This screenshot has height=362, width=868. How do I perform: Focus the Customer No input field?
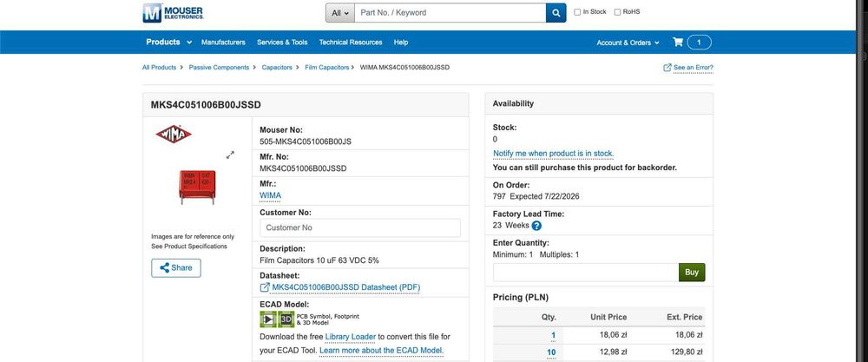360,228
